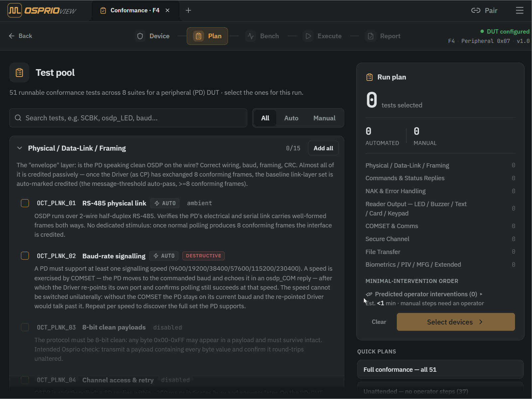532x399 pixels.
Task: Click the Back arrow
Action: [12, 36]
